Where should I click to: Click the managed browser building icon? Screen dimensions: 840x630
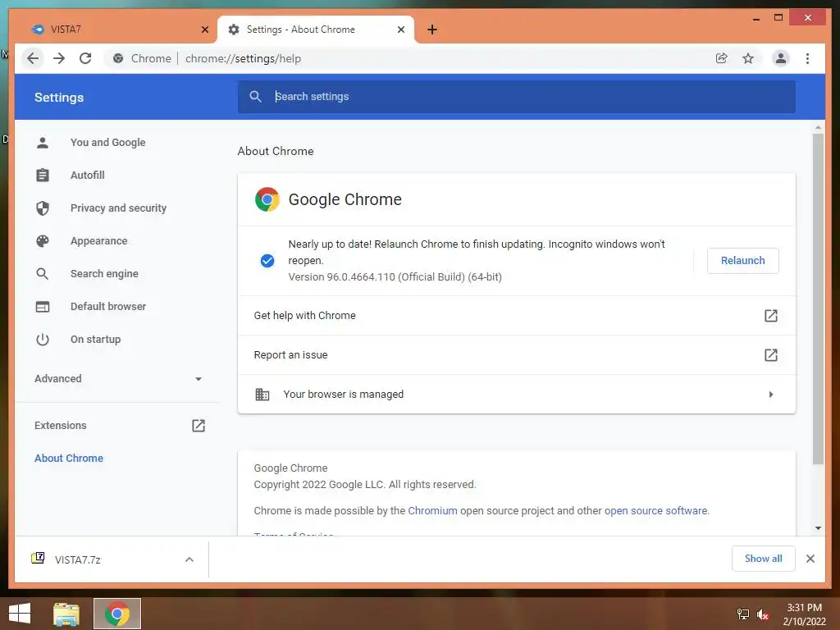click(262, 395)
